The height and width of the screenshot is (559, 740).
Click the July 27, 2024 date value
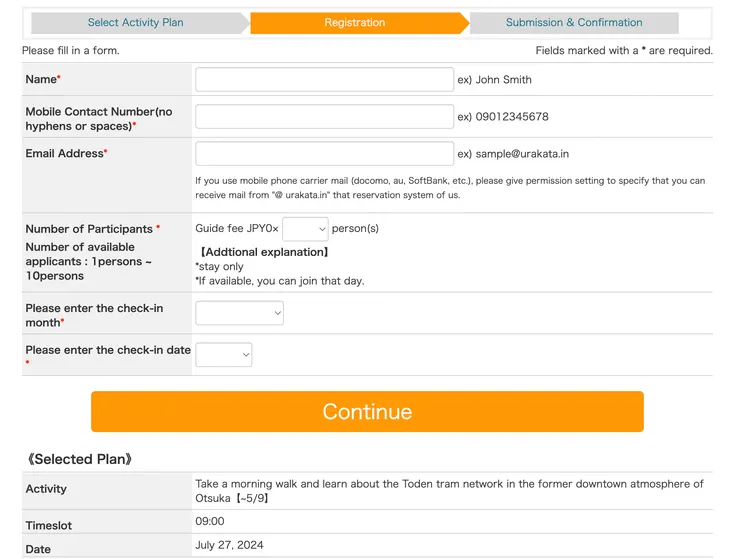[232, 545]
